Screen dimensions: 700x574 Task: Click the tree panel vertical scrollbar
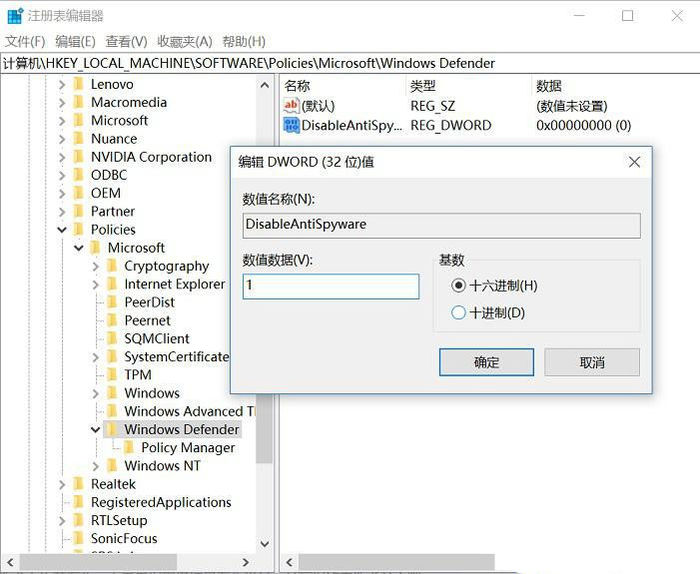tap(264, 300)
